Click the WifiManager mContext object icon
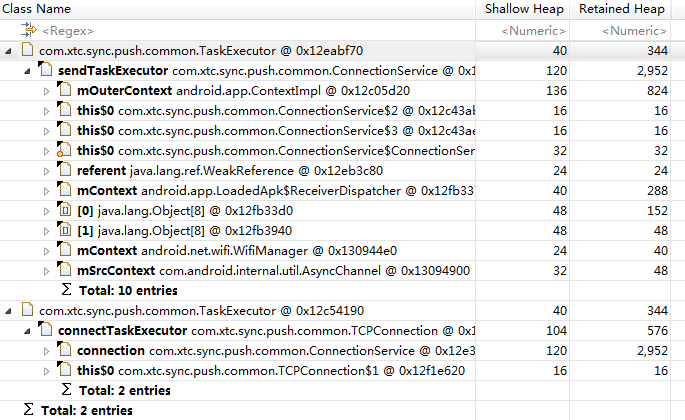The image size is (685, 420). click(x=65, y=251)
